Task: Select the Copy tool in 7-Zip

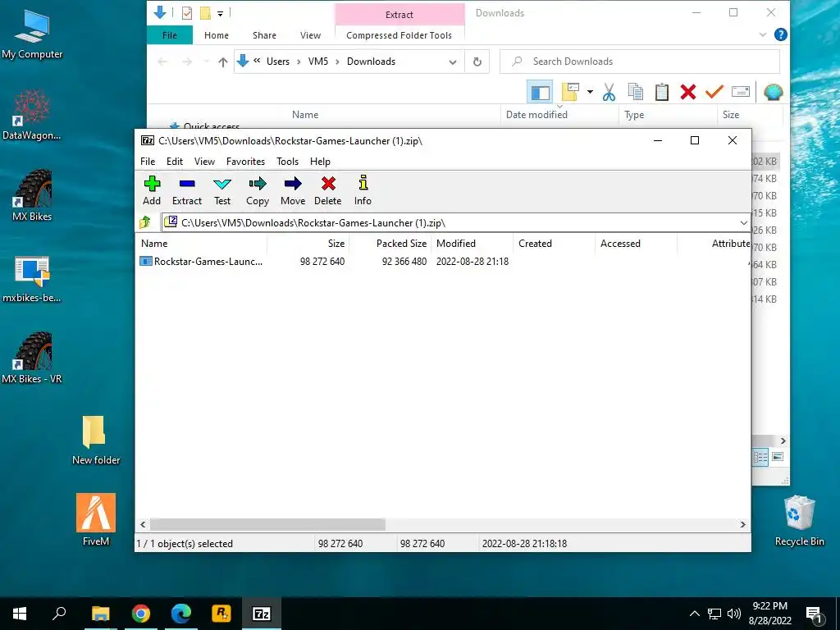Action: [258, 190]
